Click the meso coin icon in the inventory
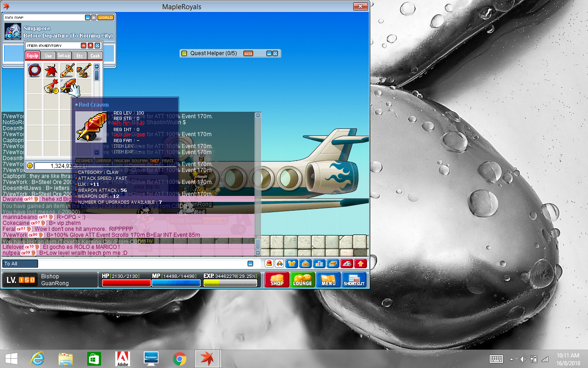This screenshot has width=588, height=368. pos(29,165)
